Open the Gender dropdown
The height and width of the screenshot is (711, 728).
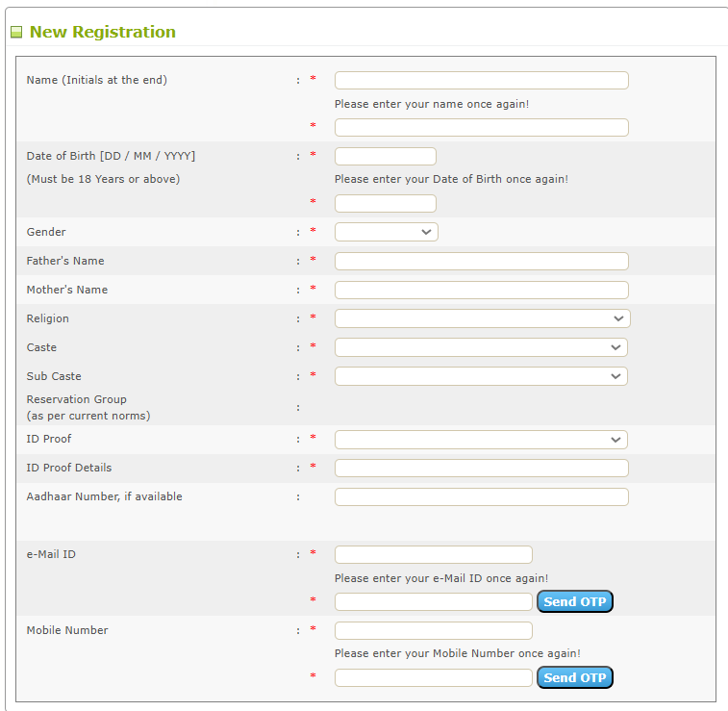coord(386,232)
